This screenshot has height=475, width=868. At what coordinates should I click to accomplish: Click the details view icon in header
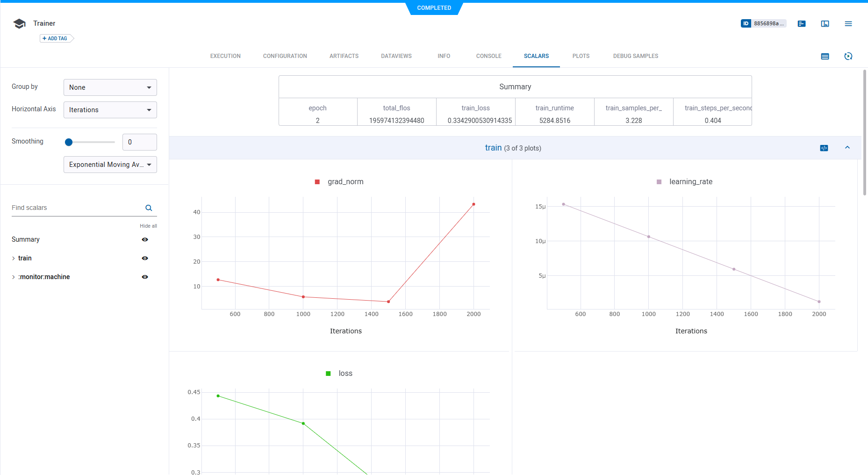point(825,24)
